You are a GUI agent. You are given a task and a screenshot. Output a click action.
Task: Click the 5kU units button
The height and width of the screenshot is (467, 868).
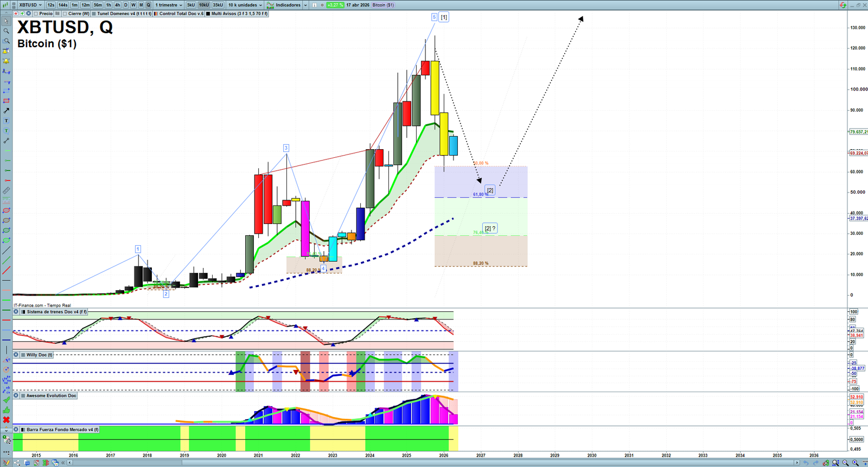[191, 5]
